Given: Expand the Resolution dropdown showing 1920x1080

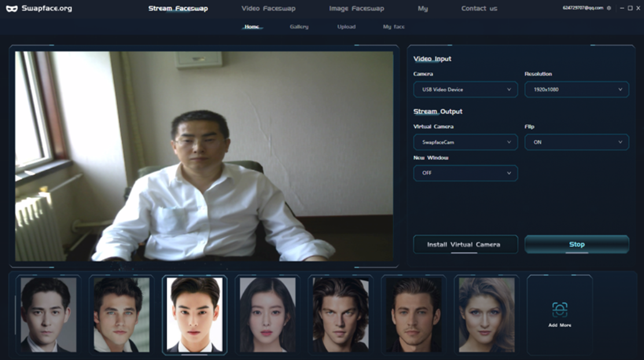Looking at the screenshot, I should [x=577, y=89].
